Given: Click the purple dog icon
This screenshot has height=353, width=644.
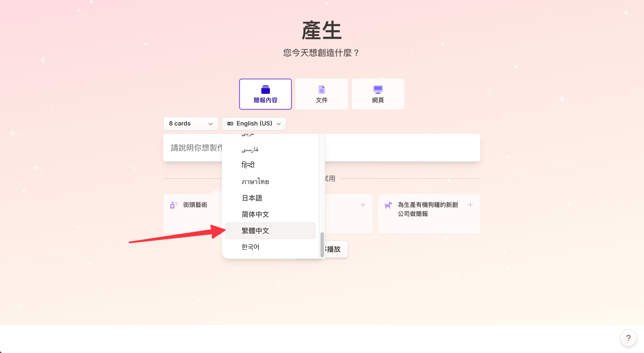Looking at the screenshot, I should click(x=388, y=205).
